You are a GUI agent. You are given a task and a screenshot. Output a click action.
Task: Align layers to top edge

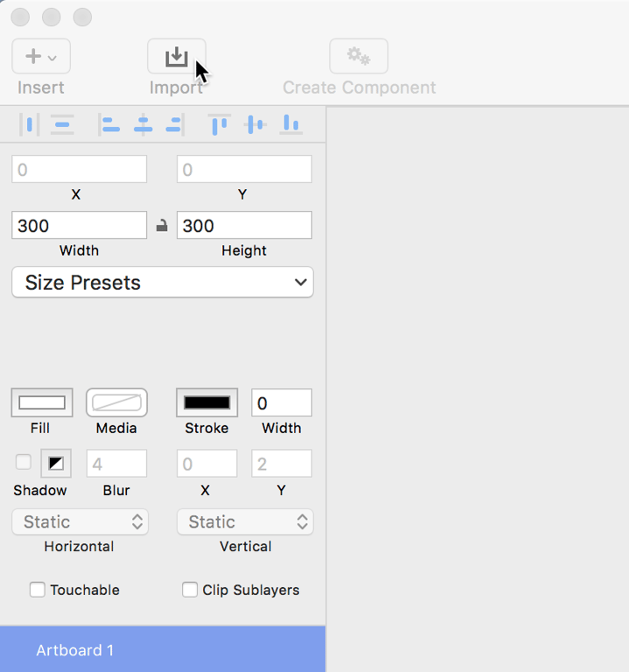[219, 125]
